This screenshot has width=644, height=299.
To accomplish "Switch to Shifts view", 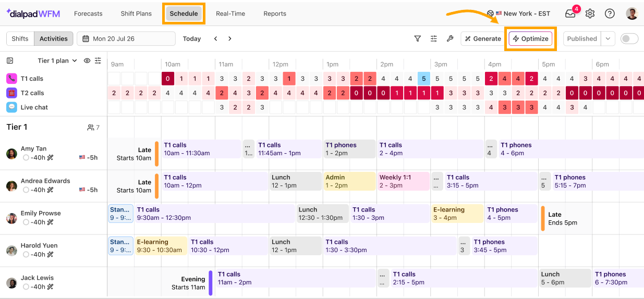I will tap(20, 39).
